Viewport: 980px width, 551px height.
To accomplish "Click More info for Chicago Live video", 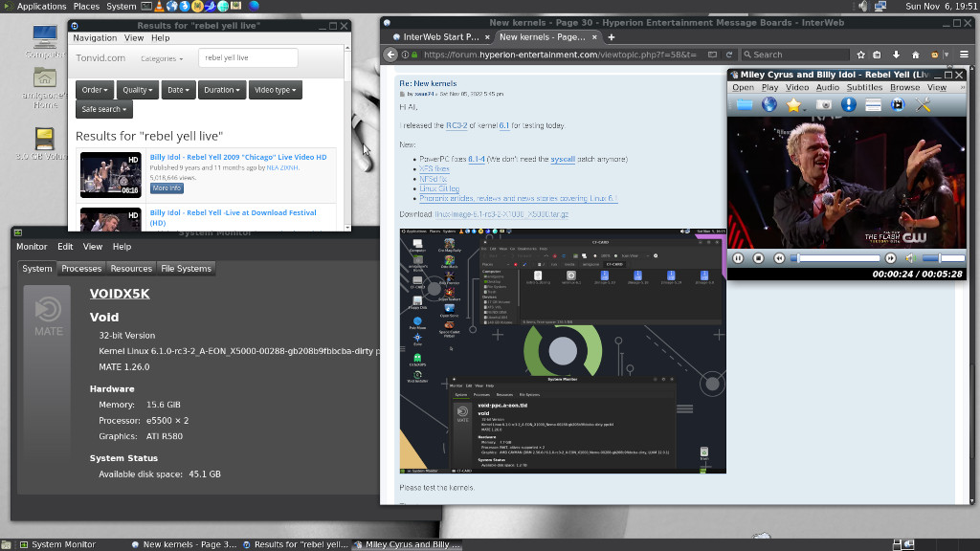I will pyautogui.click(x=167, y=188).
